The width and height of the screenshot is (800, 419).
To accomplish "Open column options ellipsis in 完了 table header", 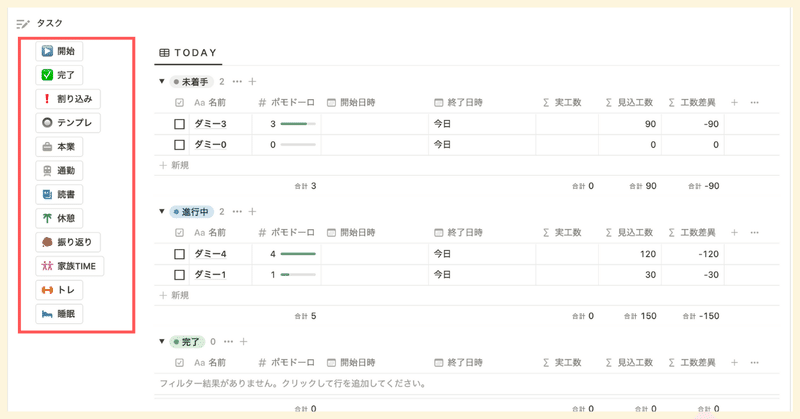I will click(755, 363).
